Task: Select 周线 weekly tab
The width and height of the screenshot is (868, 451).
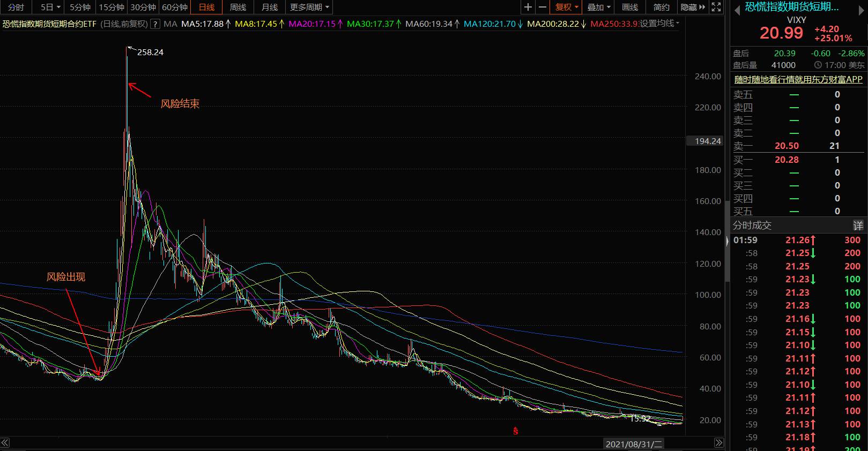Action: coord(238,7)
